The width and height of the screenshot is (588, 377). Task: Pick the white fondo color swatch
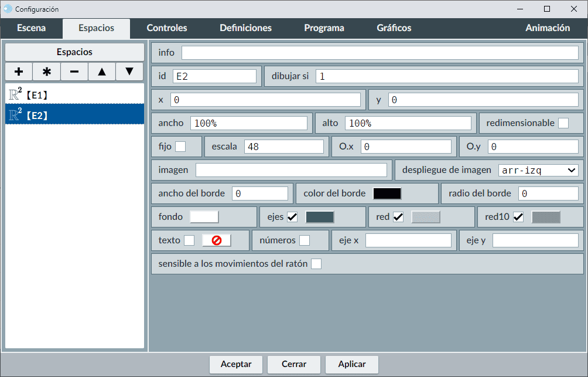pos(204,217)
